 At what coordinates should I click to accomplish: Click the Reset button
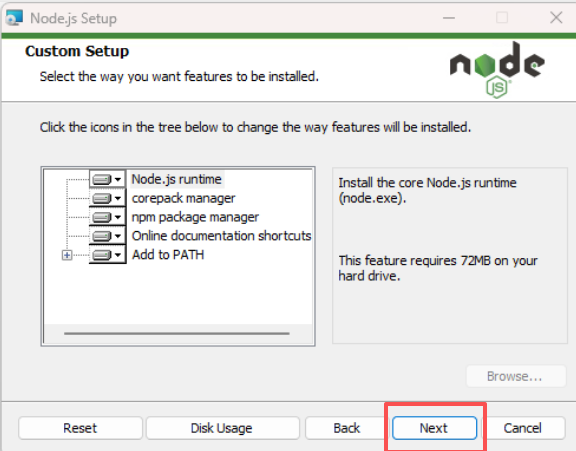pyautogui.click(x=80, y=428)
